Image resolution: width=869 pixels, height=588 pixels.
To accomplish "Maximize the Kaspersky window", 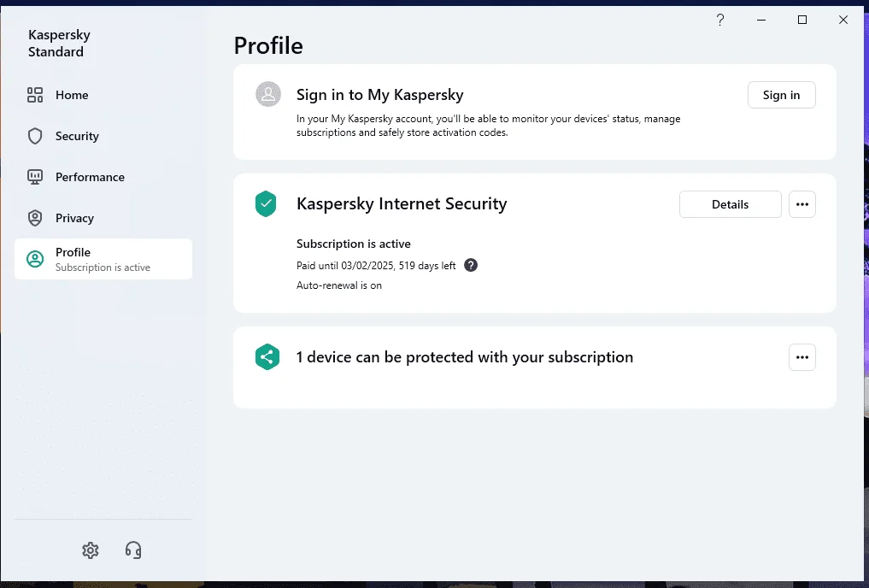I will (x=802, y=20).
